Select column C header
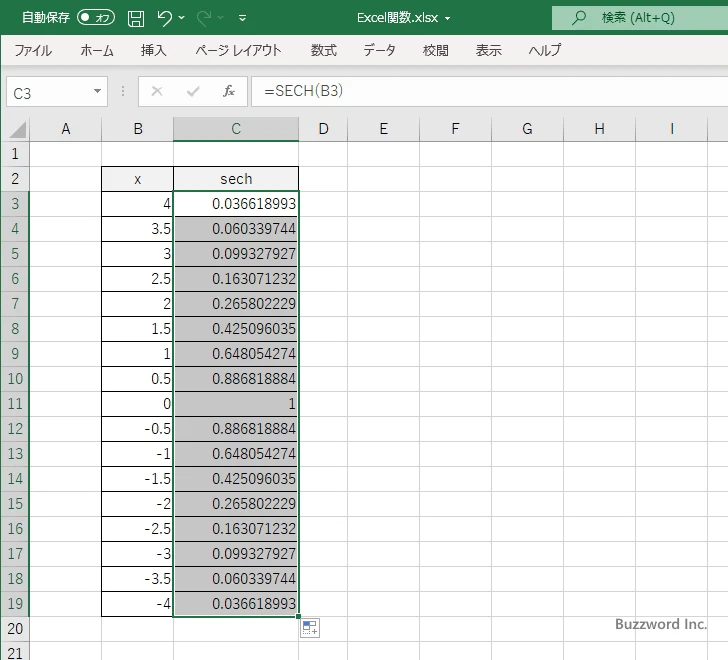Image resolution: width=728 pixels, height=660 pixels. click(236, 129)
